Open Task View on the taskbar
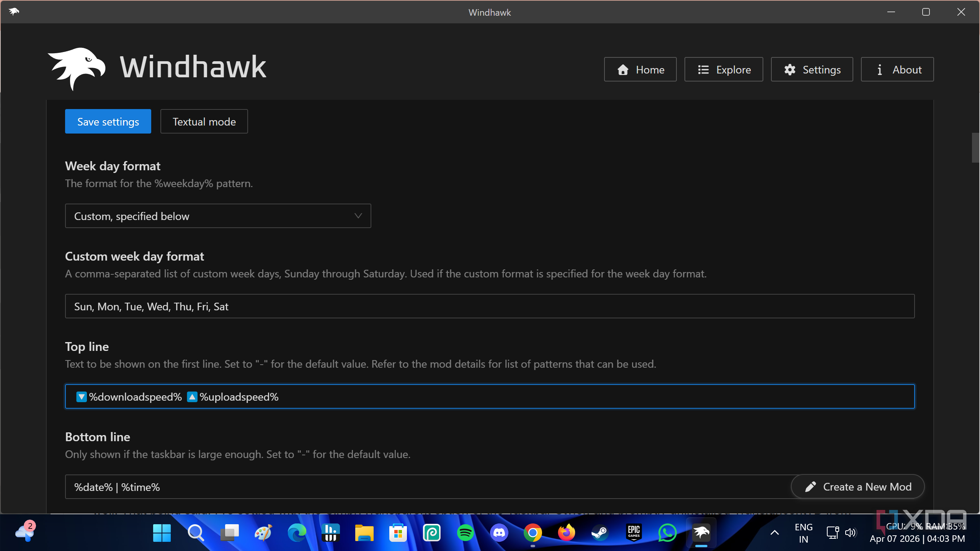This screenshot has height=551, width=980. coord(229,533)
